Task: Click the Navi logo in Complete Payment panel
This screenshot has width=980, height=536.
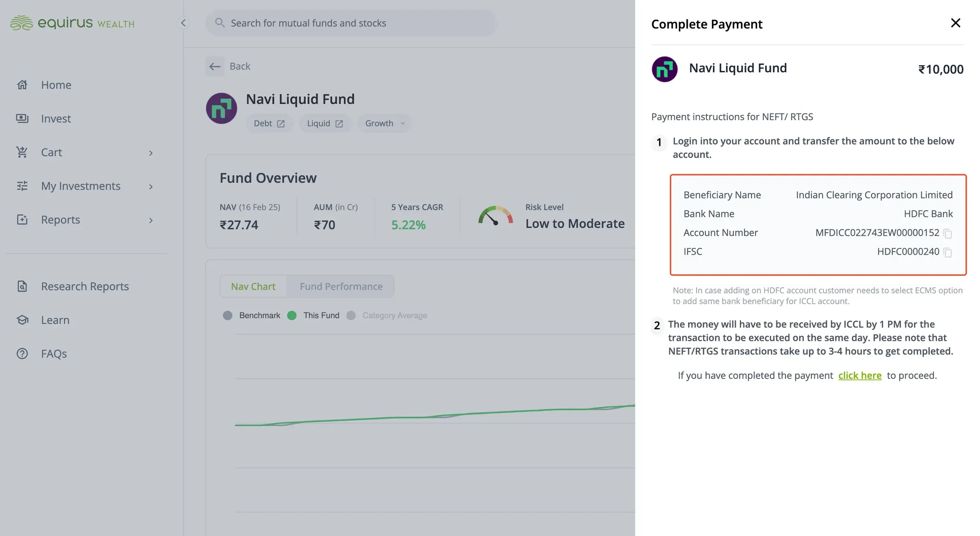Action: 665,69
